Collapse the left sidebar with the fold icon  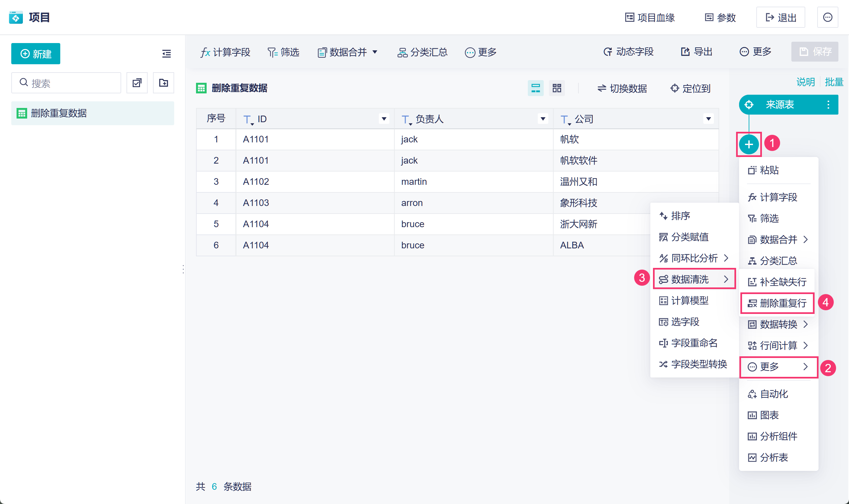point(166,54)
